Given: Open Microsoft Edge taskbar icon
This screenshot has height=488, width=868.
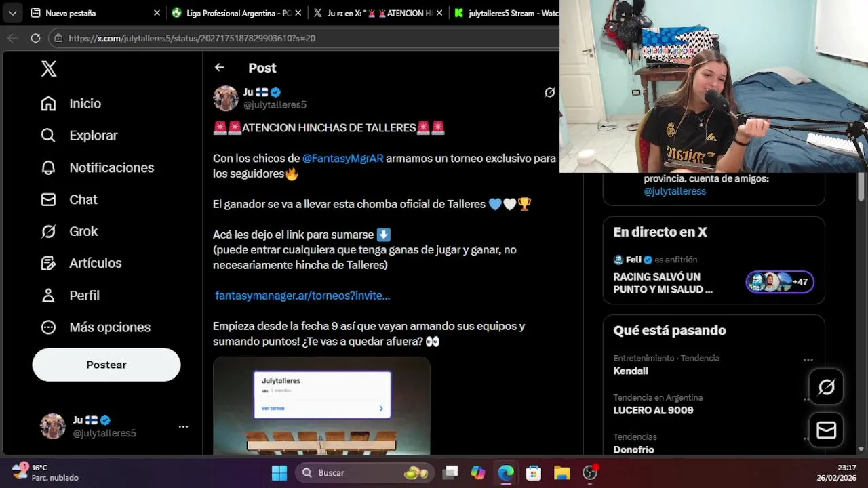Looking at the screenshot, I should click(x=506, y=473).
